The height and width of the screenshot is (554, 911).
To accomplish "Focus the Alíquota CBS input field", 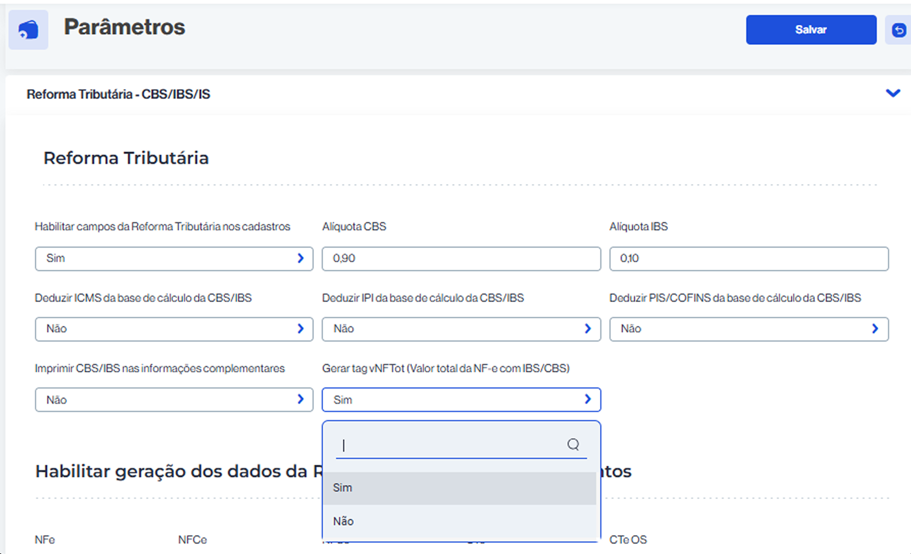I will 461,258.
